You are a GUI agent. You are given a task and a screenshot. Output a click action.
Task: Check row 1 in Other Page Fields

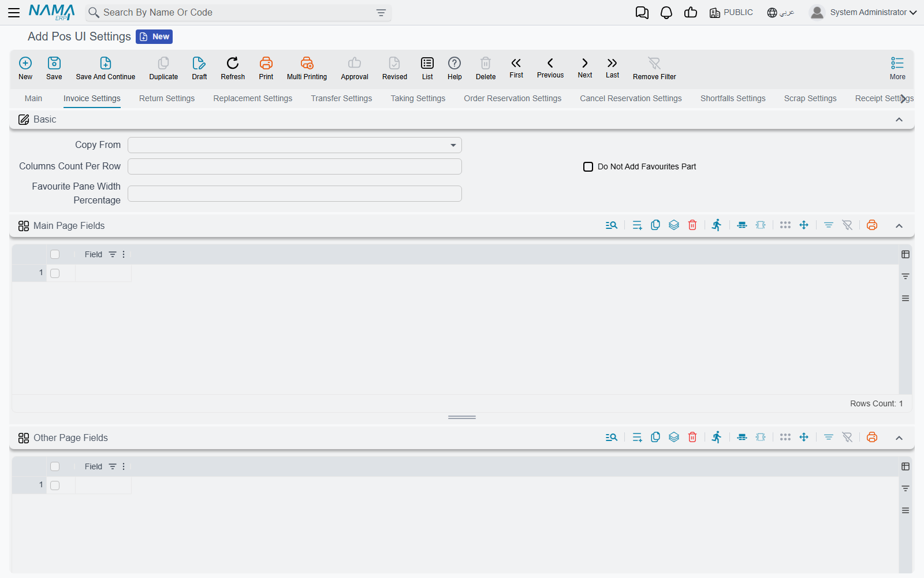55,486
